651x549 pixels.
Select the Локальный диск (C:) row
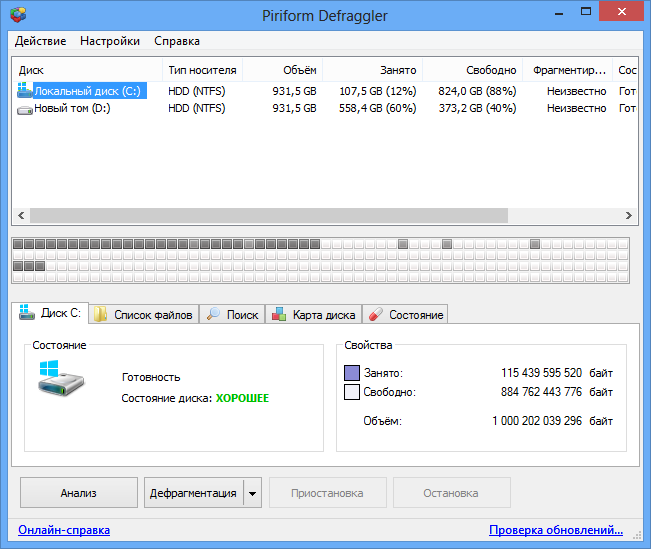click(325, 91)
